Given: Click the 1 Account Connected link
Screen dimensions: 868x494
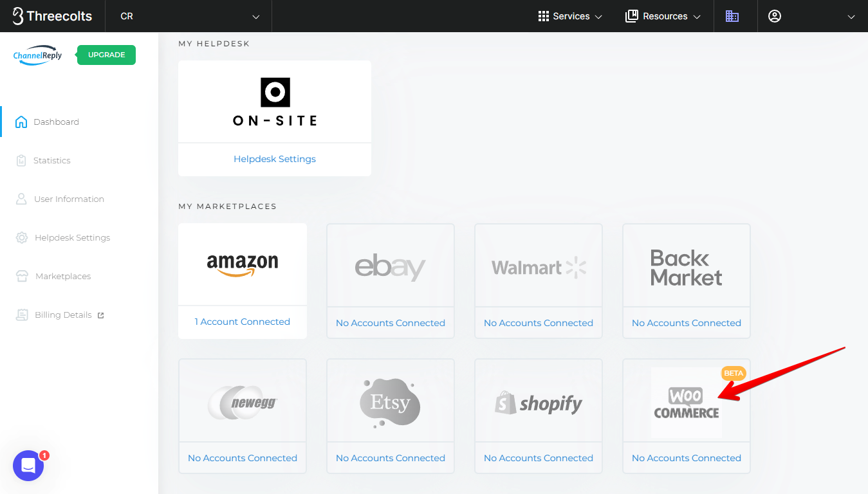Looking at the screenshot, I should coord(243,322).
